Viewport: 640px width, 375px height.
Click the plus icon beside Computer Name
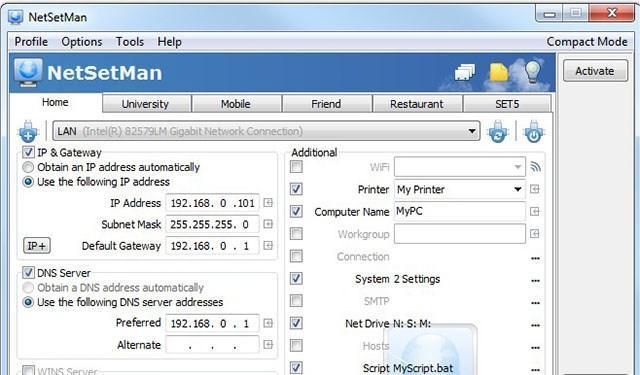535,211
